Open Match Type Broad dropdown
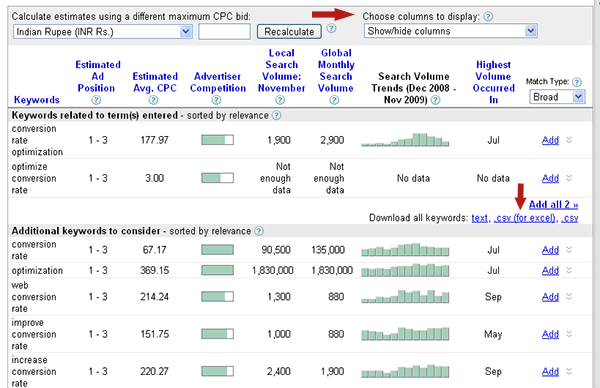This screenshot has width=600, height=388. click(557, 97)
